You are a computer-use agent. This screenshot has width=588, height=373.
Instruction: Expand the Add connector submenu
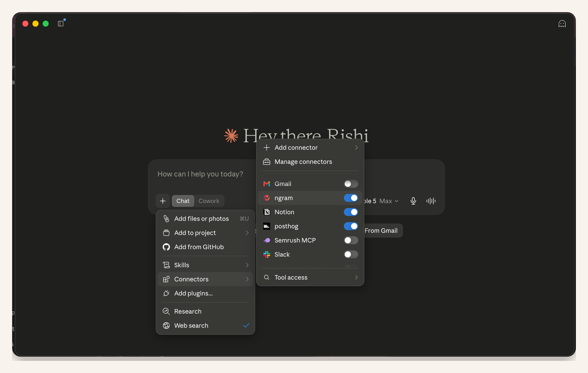click(x=310, y=148)
